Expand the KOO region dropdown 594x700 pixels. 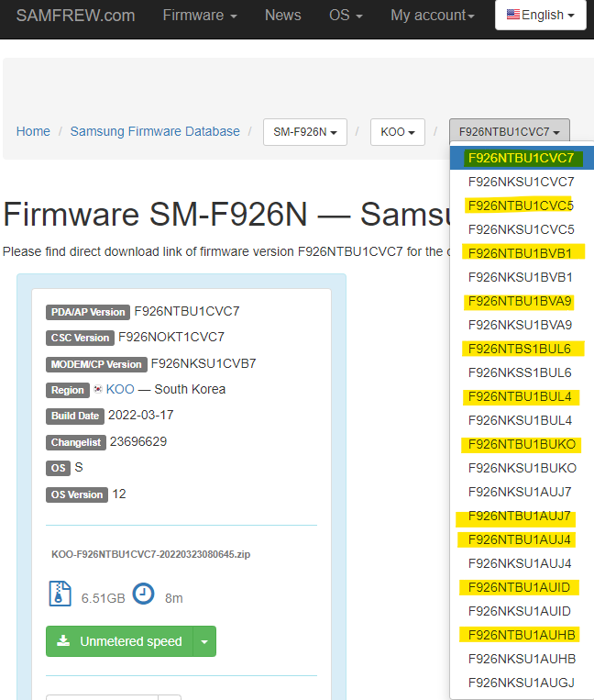[x=397, y=132]
